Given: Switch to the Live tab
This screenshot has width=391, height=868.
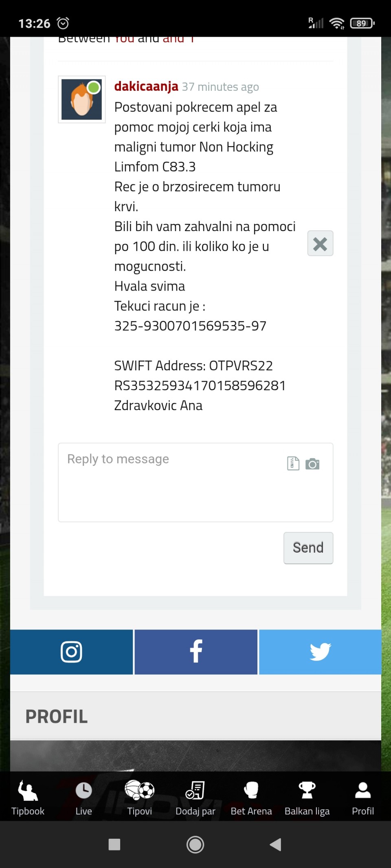Looking at the screenshot, I should (83, 798).
